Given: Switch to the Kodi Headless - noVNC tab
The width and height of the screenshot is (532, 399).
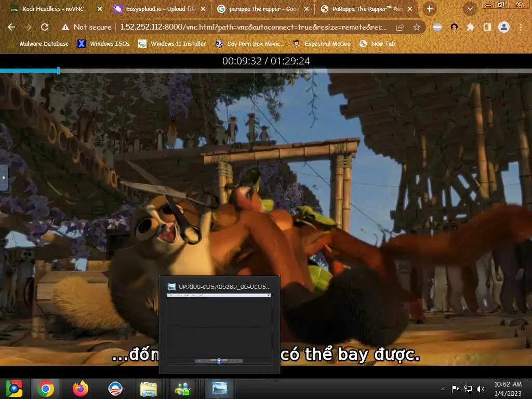Looking at the screenshot, I should point(53,9).
